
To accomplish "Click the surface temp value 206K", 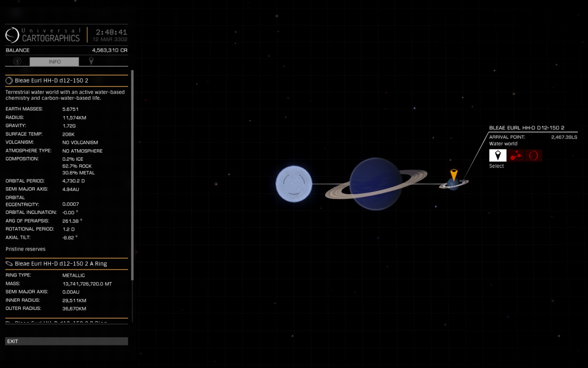I will coord(68,135).
